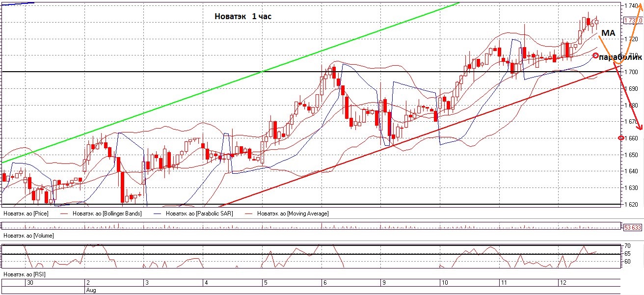The width and height of the screenshot is (644, 295).
Task: Click the RSI axis level 60
Action: [x=627, y=262]
